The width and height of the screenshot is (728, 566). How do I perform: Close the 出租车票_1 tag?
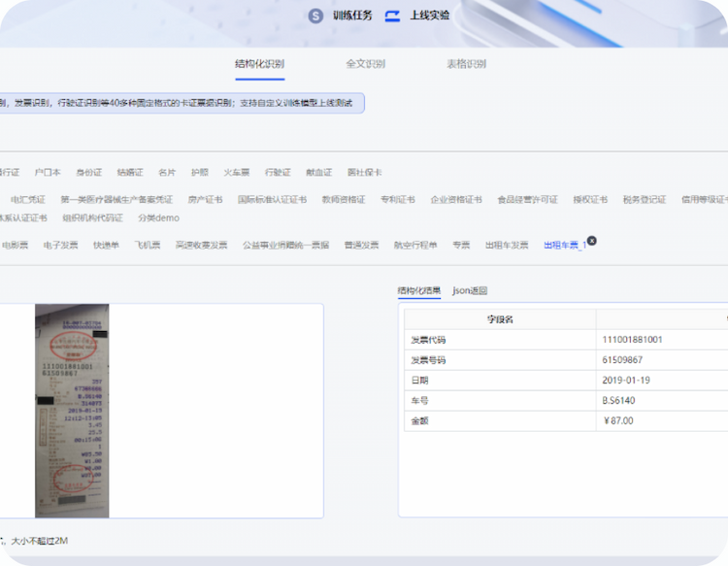pyautogui.click(x=592, y=240)
